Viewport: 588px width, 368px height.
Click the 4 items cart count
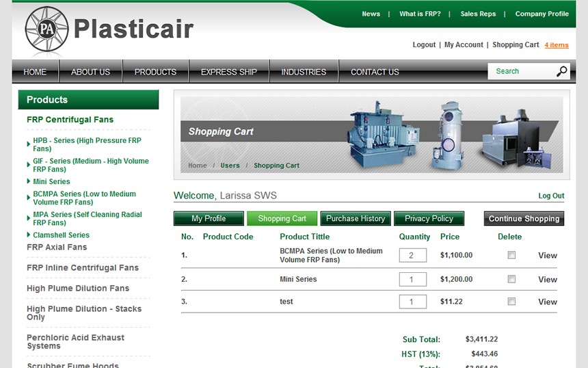(557, 45)
